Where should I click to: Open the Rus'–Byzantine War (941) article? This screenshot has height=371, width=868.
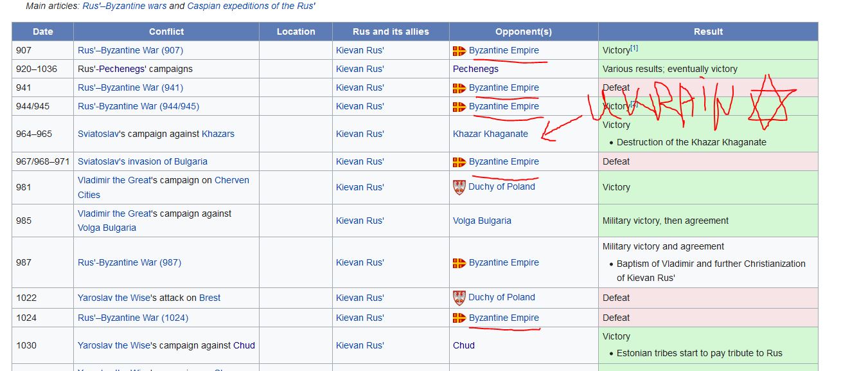coord(130,87)
